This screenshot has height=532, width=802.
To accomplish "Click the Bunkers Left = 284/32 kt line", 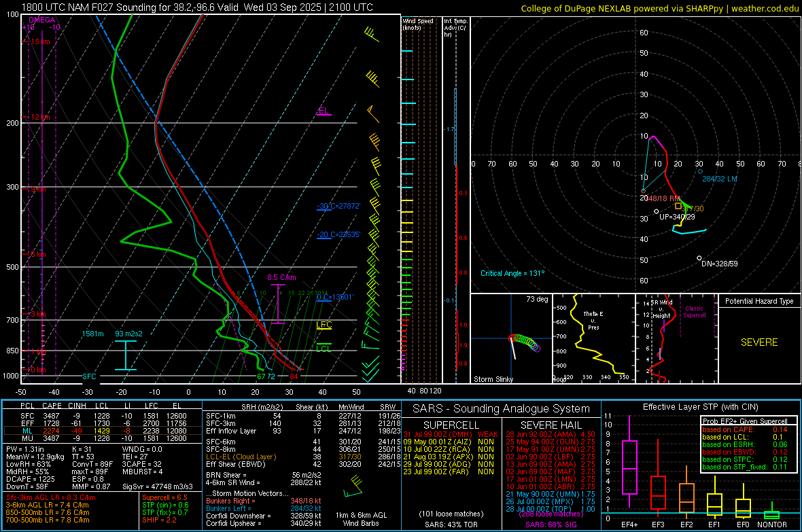I will pyautogui.click(x=264, y=508).
